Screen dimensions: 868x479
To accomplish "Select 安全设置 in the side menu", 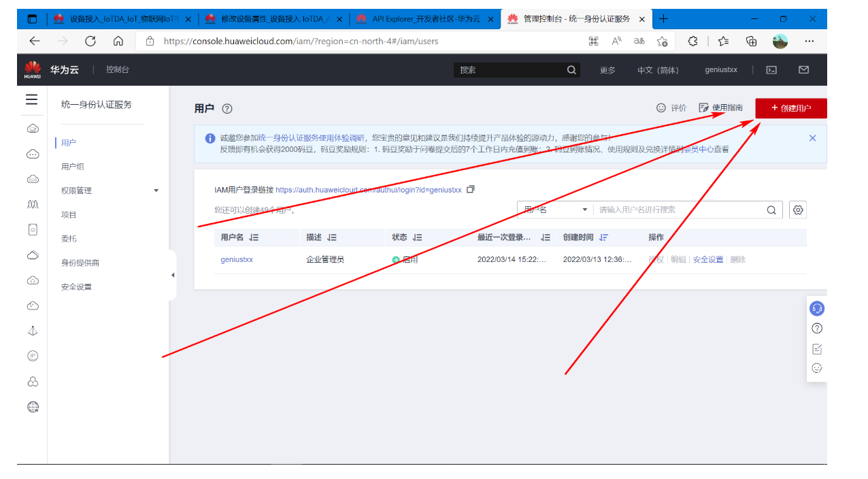I will coord(76,287).
